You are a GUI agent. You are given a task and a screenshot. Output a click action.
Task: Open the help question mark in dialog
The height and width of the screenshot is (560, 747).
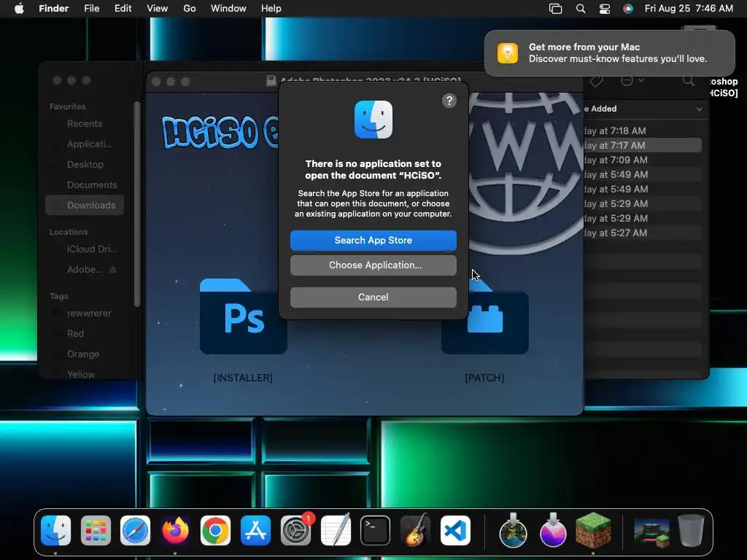point(449,101)
